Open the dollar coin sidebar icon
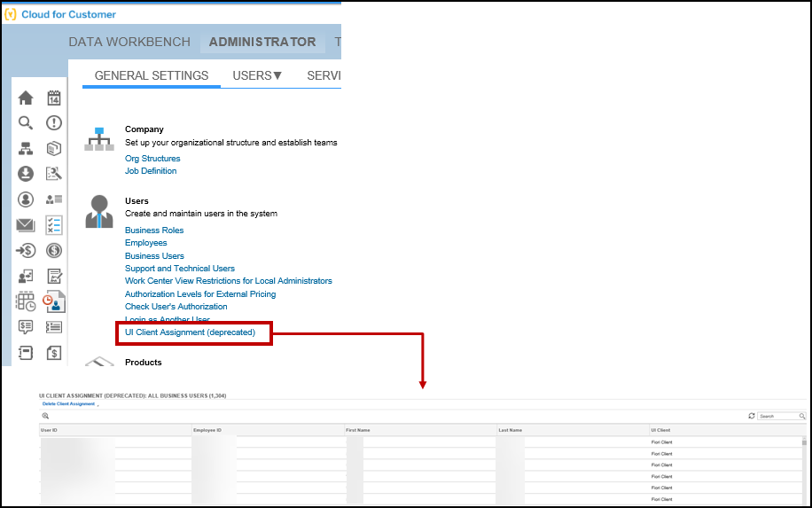 coord(54,251)
